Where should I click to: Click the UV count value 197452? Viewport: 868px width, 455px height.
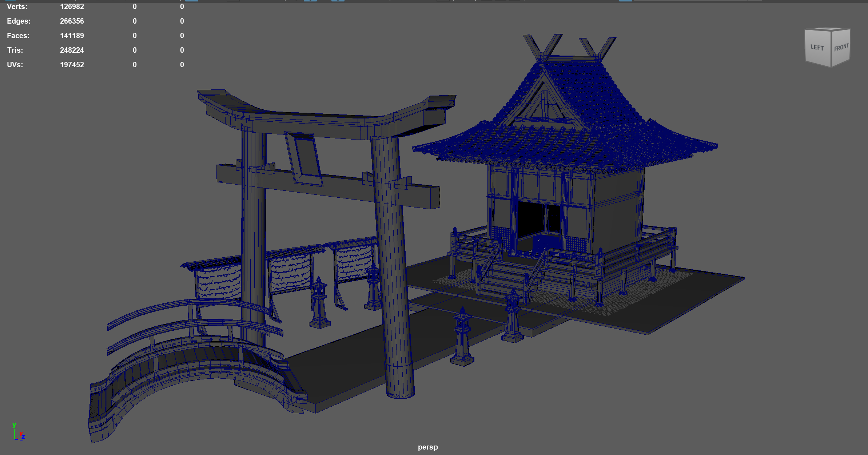tap(72, 65)
